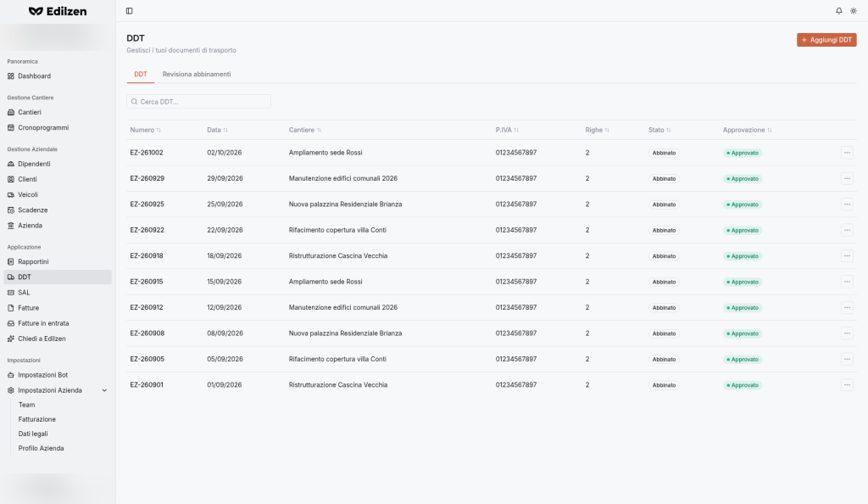Screen dimensions: 868x504
Task: Open Rapportini section
Action: [58, 261]
